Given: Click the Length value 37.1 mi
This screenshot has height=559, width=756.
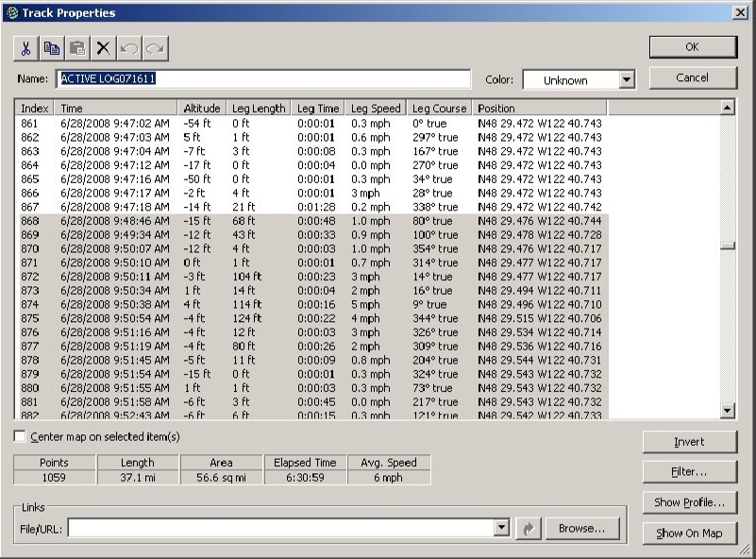Looking at the screenshot, I should click(138, 478).
